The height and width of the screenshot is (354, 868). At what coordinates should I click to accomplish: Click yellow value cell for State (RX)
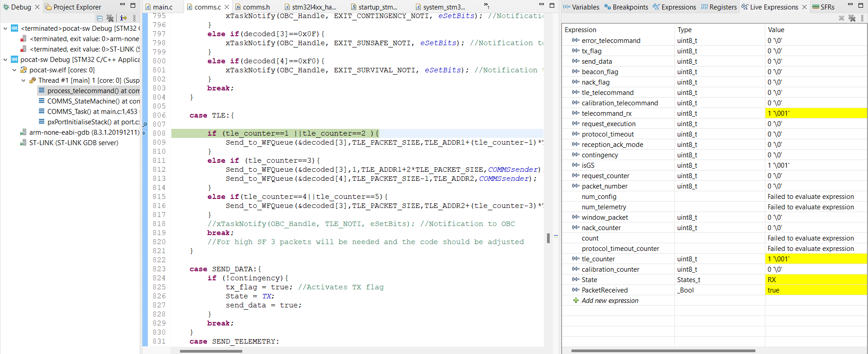pos(816,279)
